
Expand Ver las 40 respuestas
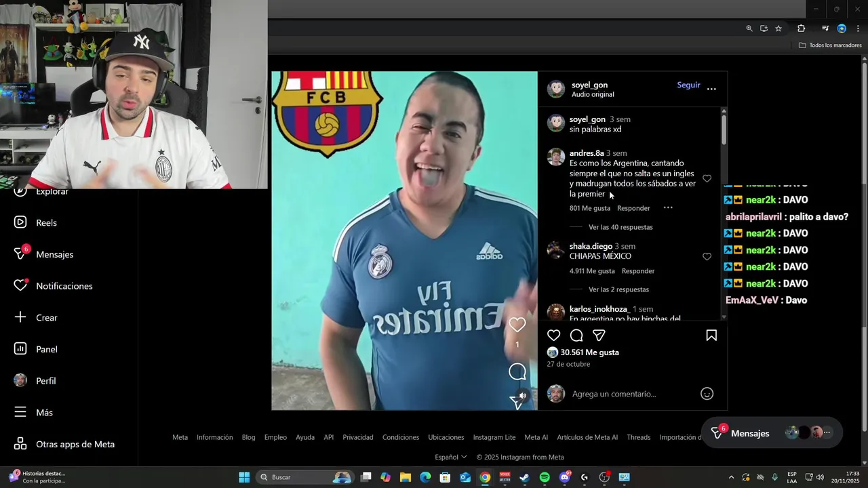coord(620,227)
